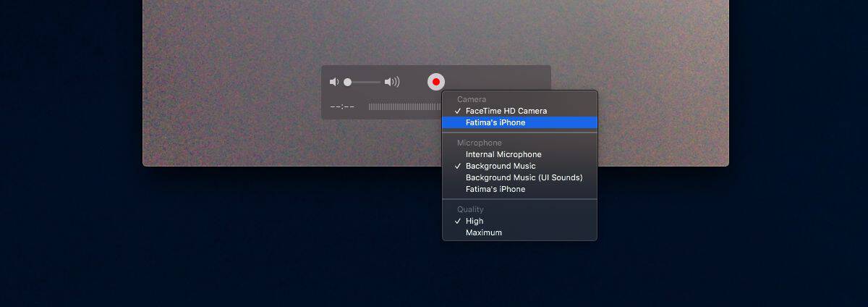Click the --:-- elapsed time readout
Image resolution: width=868 pixels, height=307 pixels.
click(342, 107)
